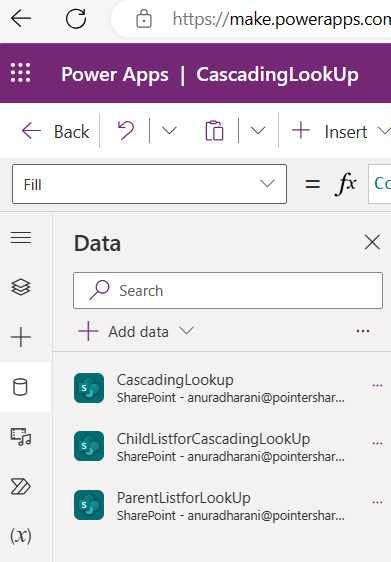This screenshot has height=562, width=391.
Task: Open the Media icon in sidebar
Action: (21, 437)
